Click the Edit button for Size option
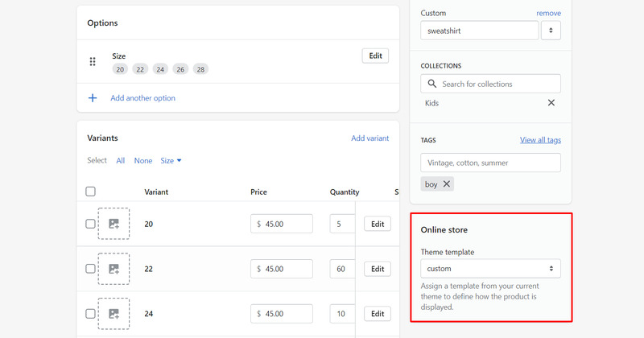 [x=375, y=56]
